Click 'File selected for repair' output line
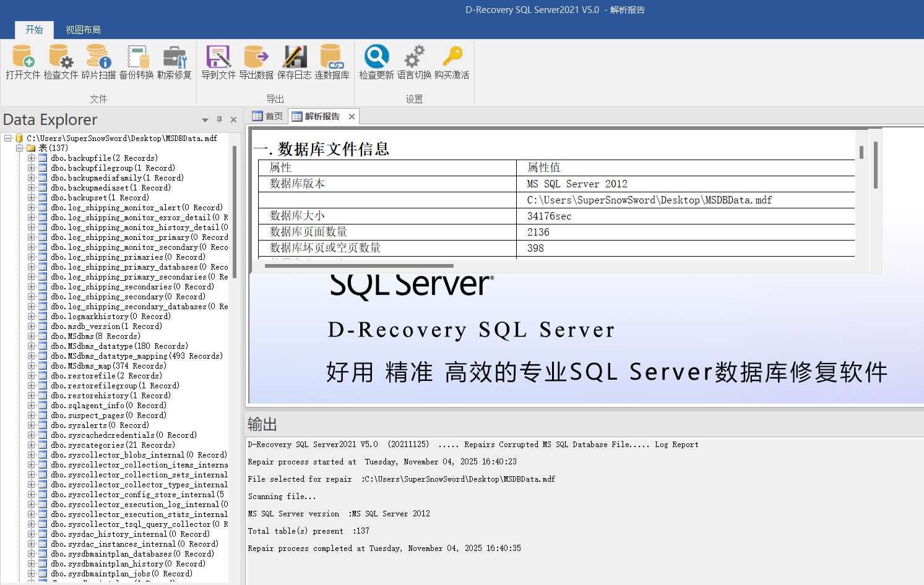 coord(402,479)
